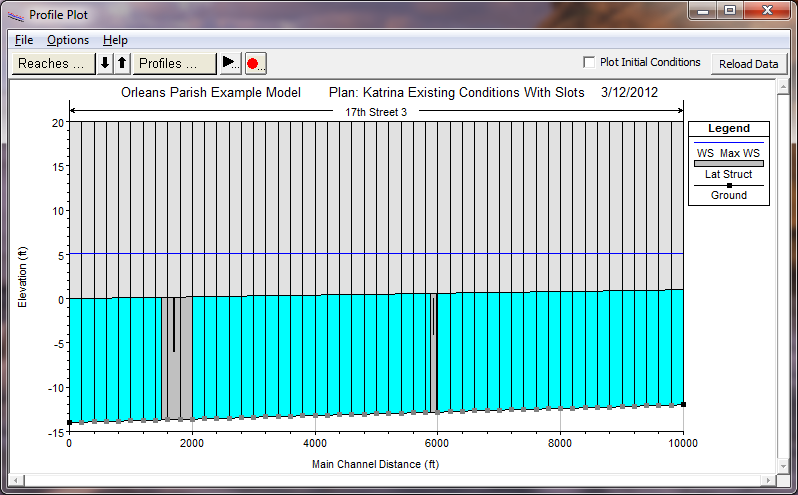
Task: Click the Lat Struct gray legend swatch
Action: pos(728,163)
